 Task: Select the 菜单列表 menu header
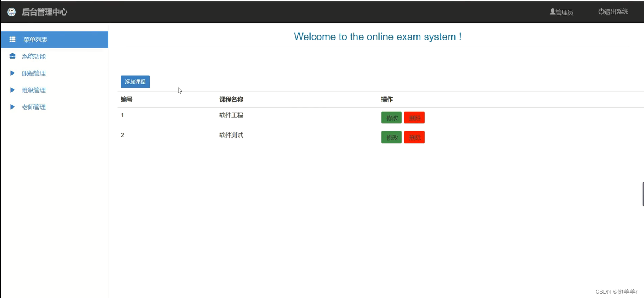coord(55,40)
